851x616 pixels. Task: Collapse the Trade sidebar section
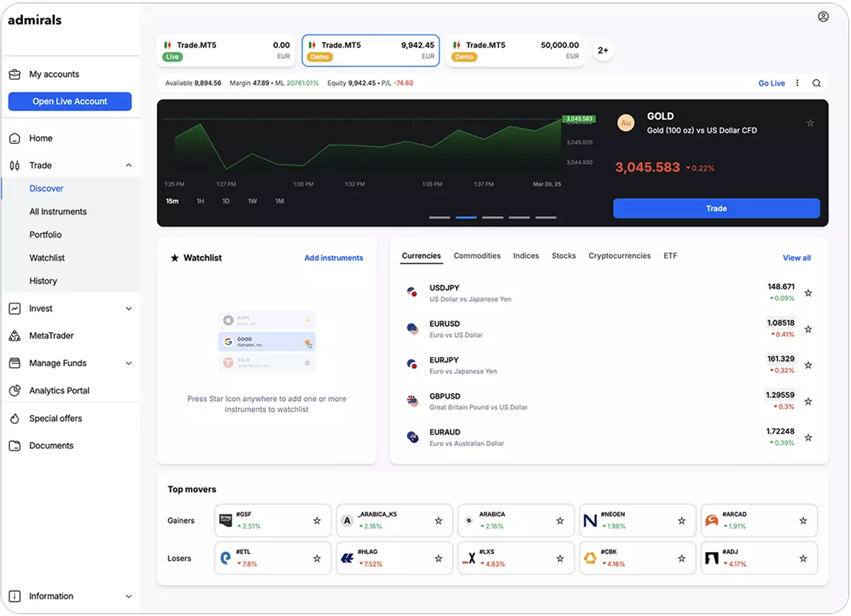(x=129, y=166)
